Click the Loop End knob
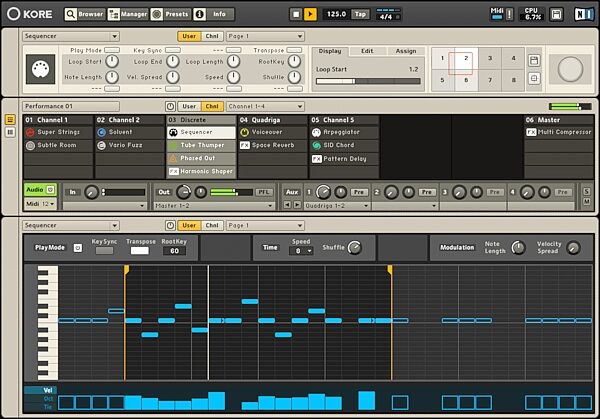600x419 pixels. click(x=173, y=61)
